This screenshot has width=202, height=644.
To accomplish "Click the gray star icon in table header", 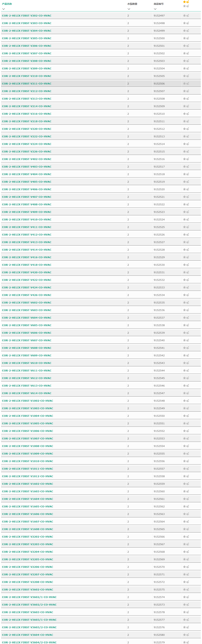I will pos(184,6).
